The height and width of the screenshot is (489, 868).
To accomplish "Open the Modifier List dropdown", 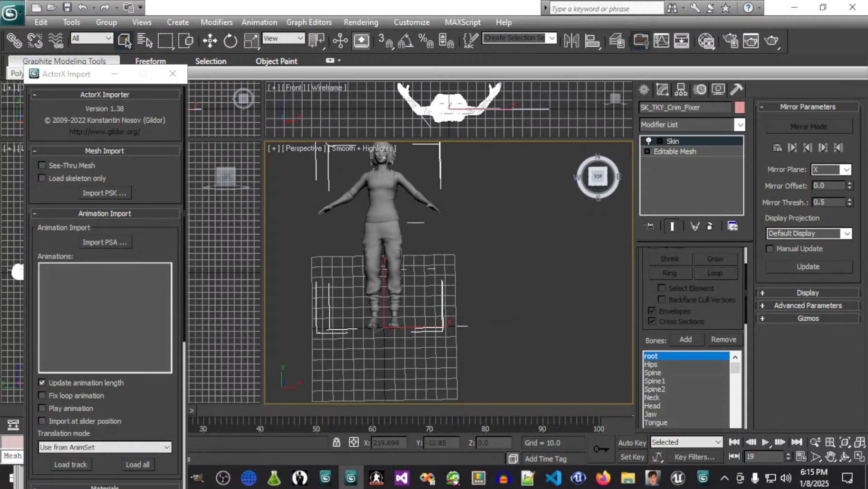I will 739,125.
